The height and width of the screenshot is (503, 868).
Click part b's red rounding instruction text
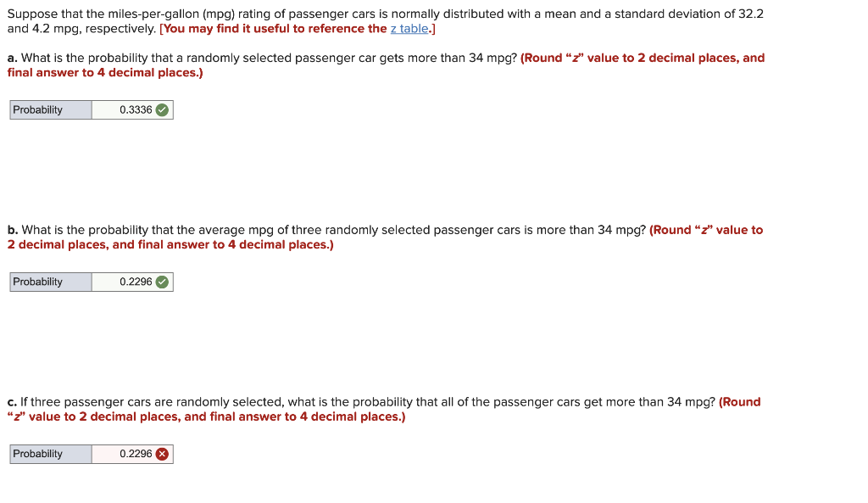386,238
